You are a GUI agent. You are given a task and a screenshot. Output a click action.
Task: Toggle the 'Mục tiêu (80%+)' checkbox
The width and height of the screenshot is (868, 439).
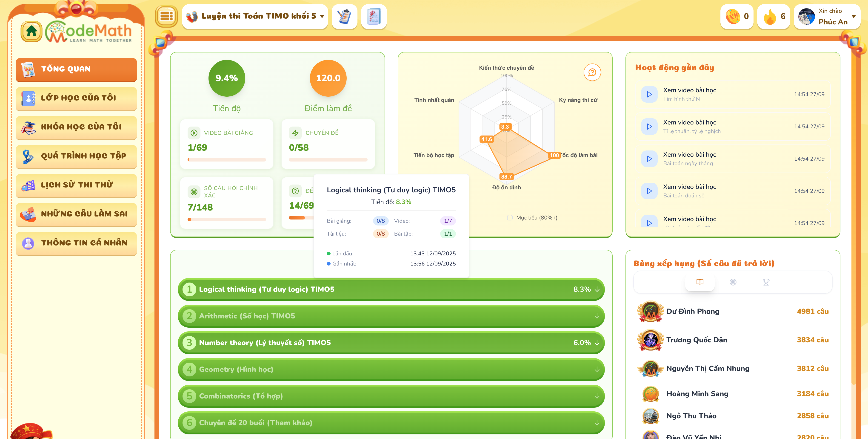point(509,218)
